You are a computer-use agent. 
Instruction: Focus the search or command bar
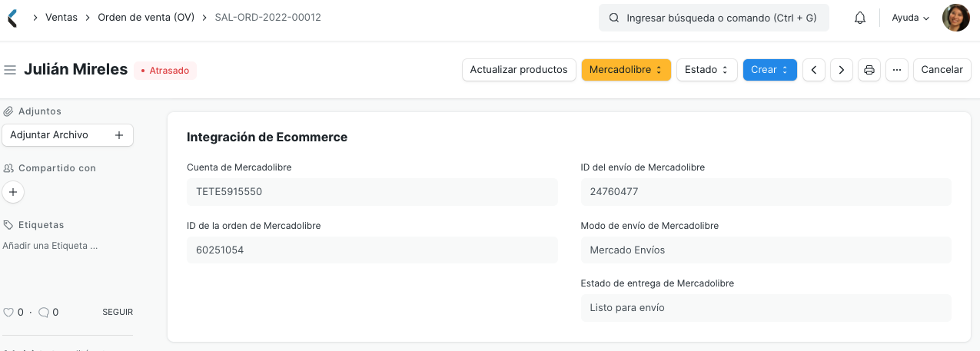click(x=714, y=18)
